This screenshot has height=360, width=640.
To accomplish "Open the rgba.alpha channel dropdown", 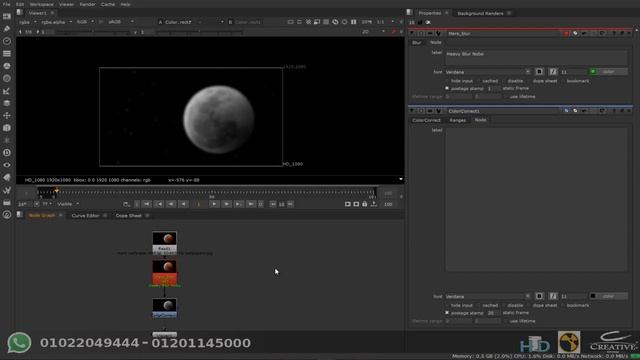I will pyautogui.click(x=56, y=22).
